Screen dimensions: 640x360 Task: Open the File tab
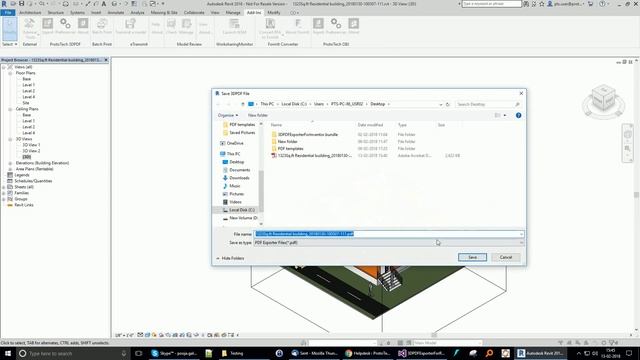[x=8, y=13]
